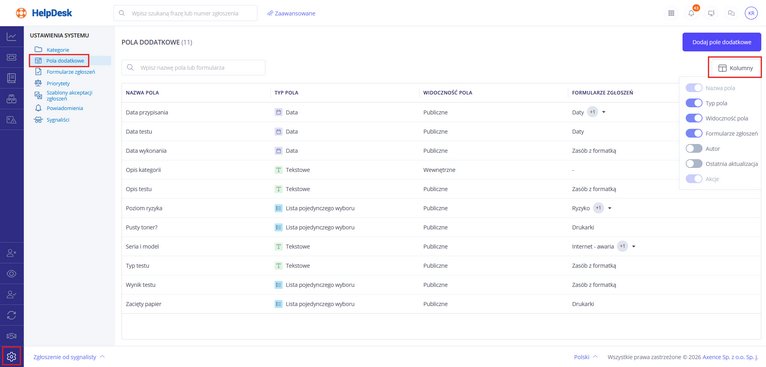Expand forms list in Poziom ryzyka row
Viewport: 766px width, 367px height.
[610, 208]
